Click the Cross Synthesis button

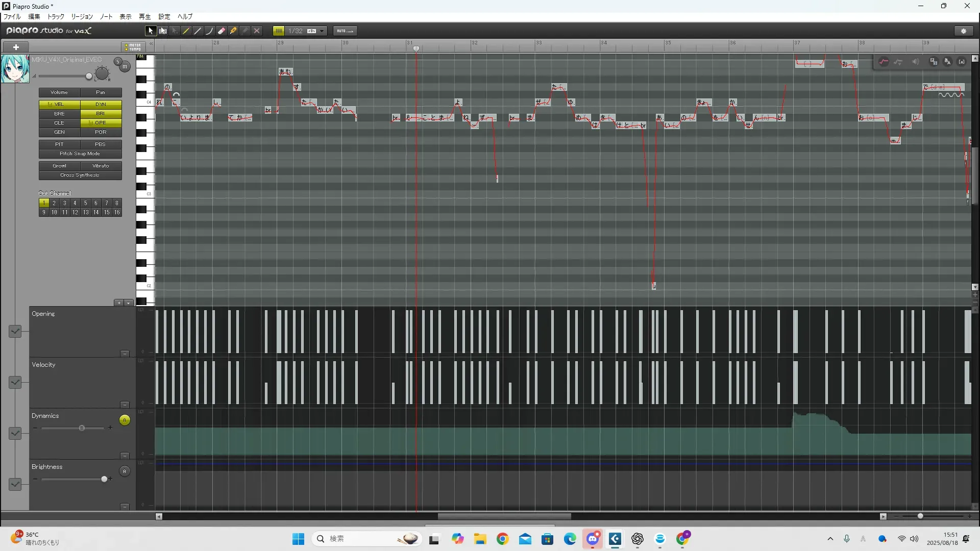[x=80, y=175]
